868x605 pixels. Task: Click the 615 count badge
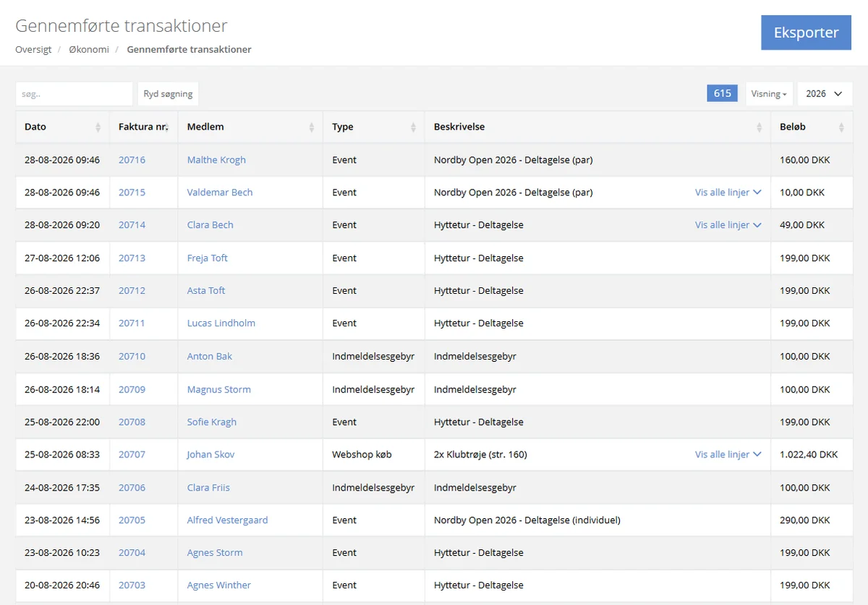click(x=722, y=93)
